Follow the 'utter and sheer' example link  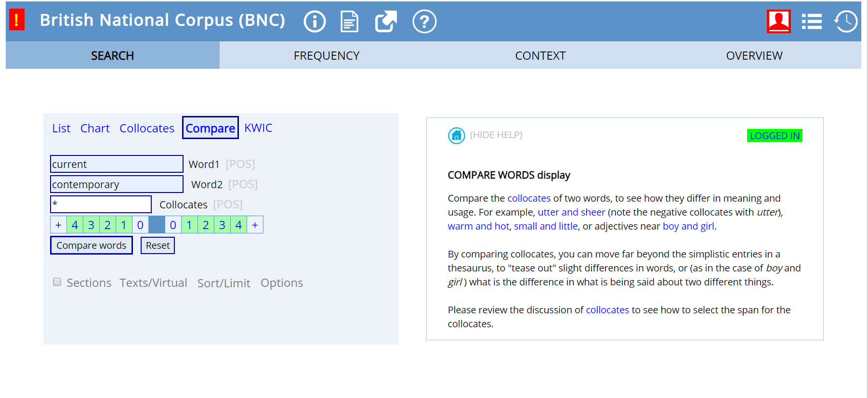[571, 212]
